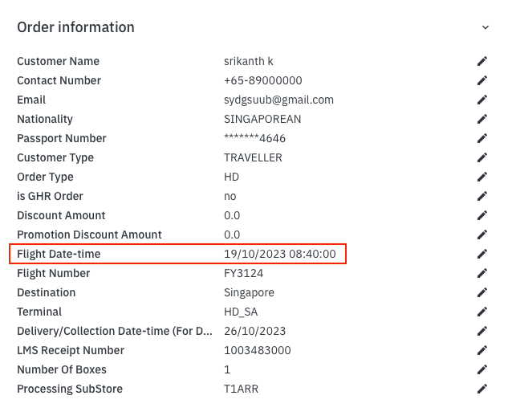Edit the Flight Number FY3124
The image size is (508, 420).
tap(482, 273)
